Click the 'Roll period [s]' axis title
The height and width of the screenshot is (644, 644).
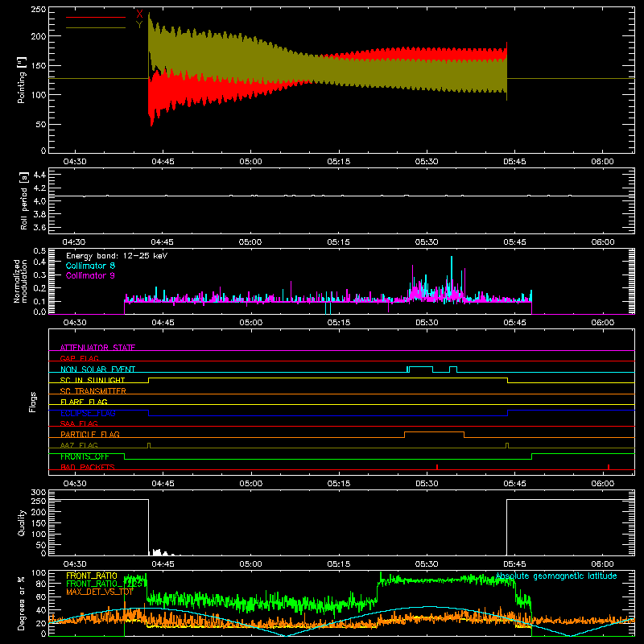(23, 200)
